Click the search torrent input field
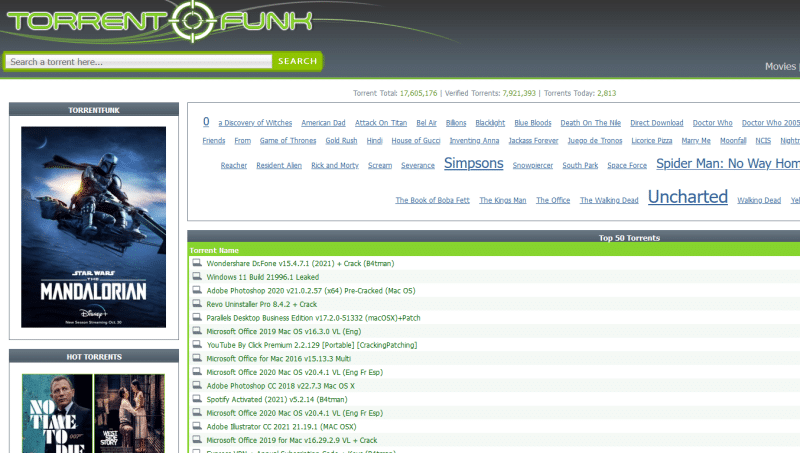 click(x=138, y=62)
